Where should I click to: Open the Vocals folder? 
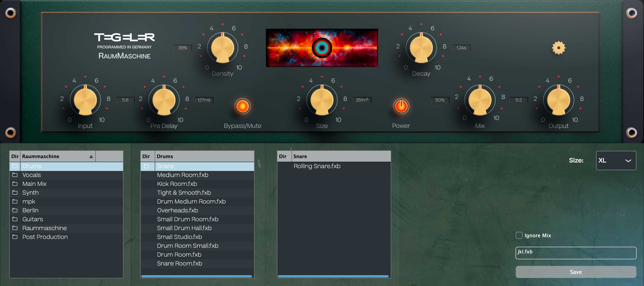[x=32, y=175]
